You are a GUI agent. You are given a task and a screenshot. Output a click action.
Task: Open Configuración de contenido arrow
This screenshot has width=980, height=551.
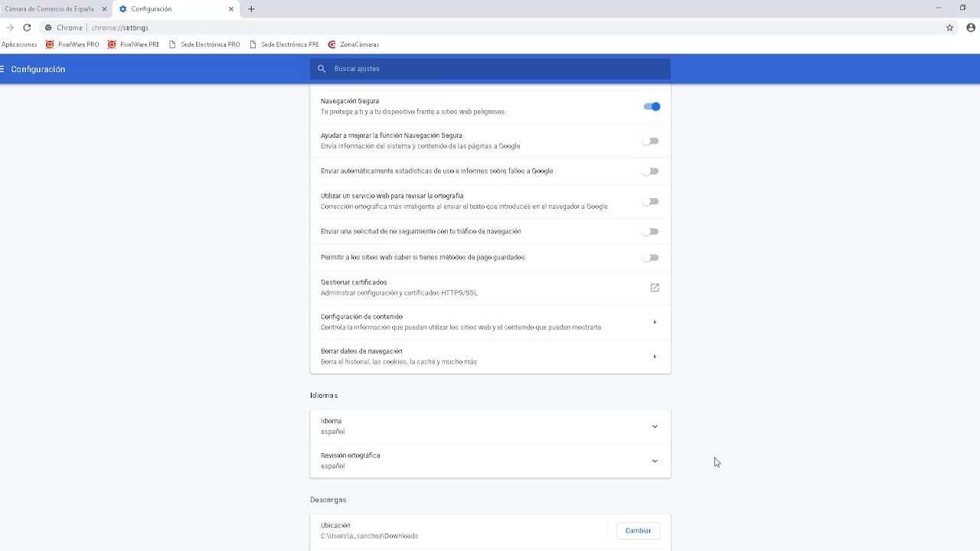[x=655, y=322]
